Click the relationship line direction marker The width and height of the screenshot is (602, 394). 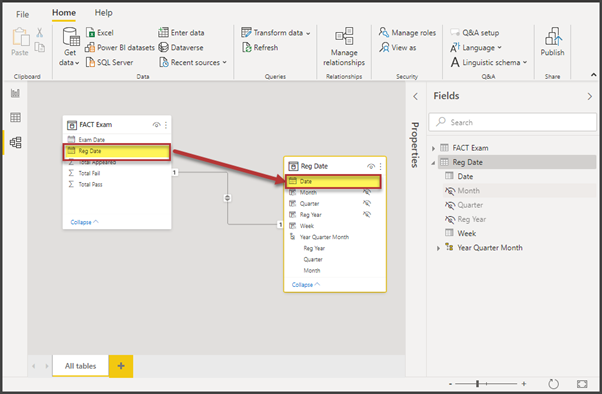click(227, 198)
